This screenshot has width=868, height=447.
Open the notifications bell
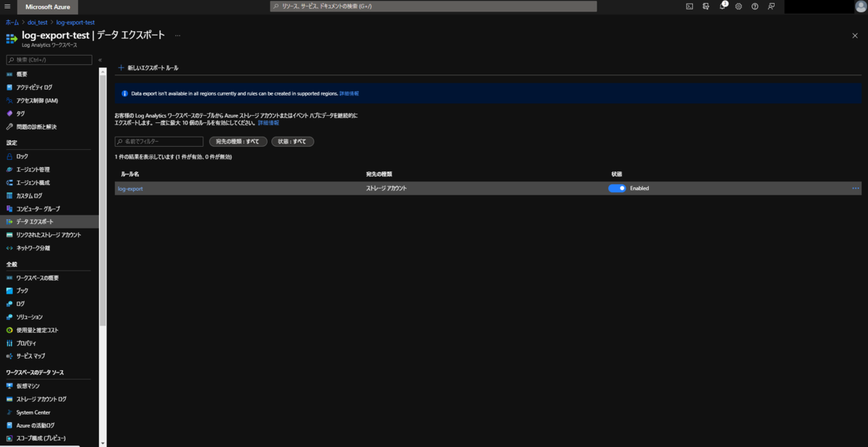(x=723, y=6)
